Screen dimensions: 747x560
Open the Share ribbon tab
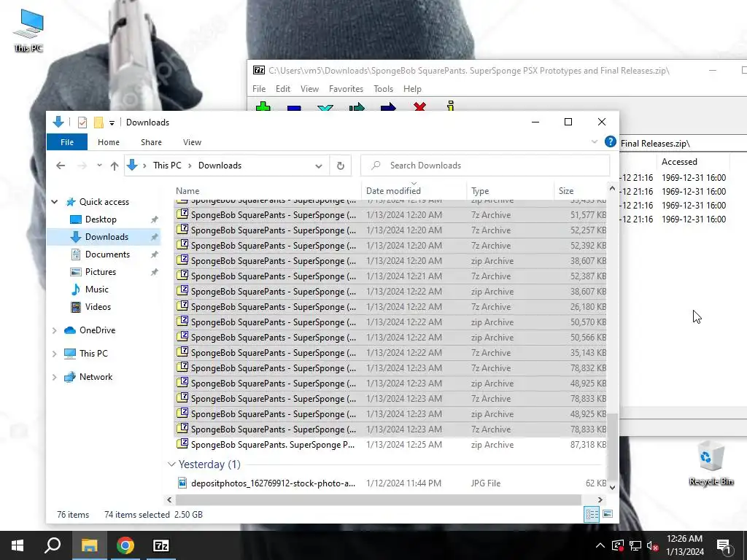[151, 142]
